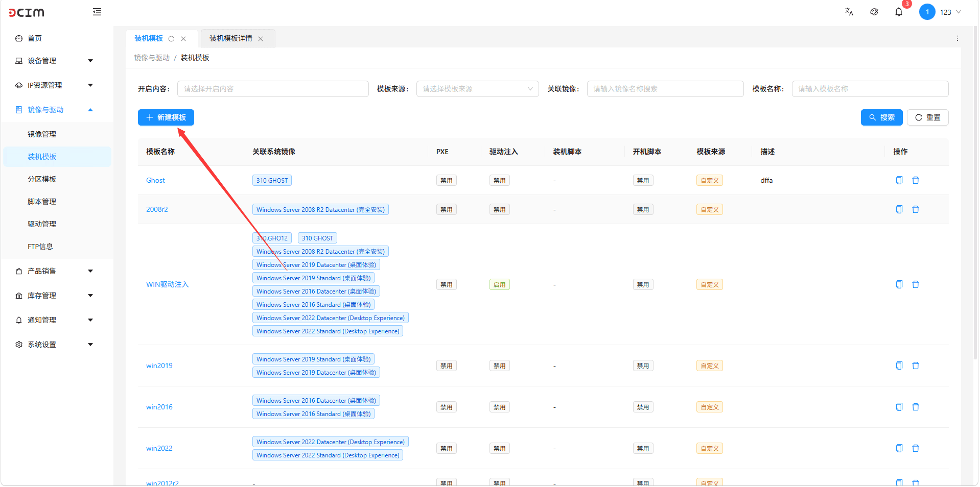Click the theme palette icon in header

(874, 12)
